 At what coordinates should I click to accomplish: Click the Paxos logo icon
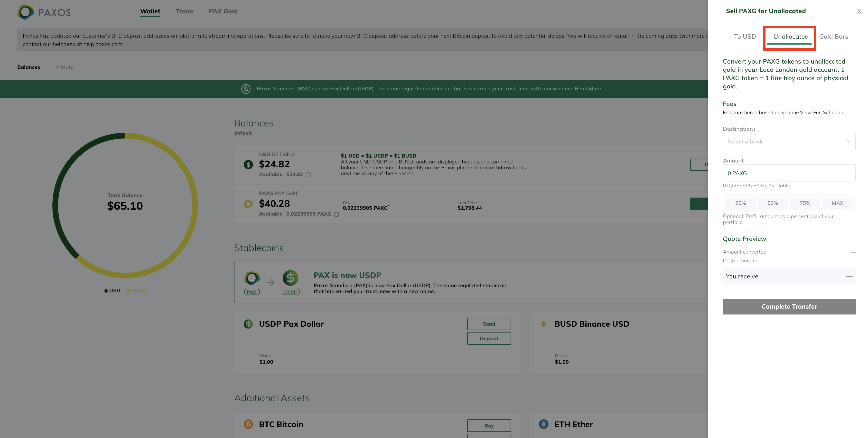26,12
